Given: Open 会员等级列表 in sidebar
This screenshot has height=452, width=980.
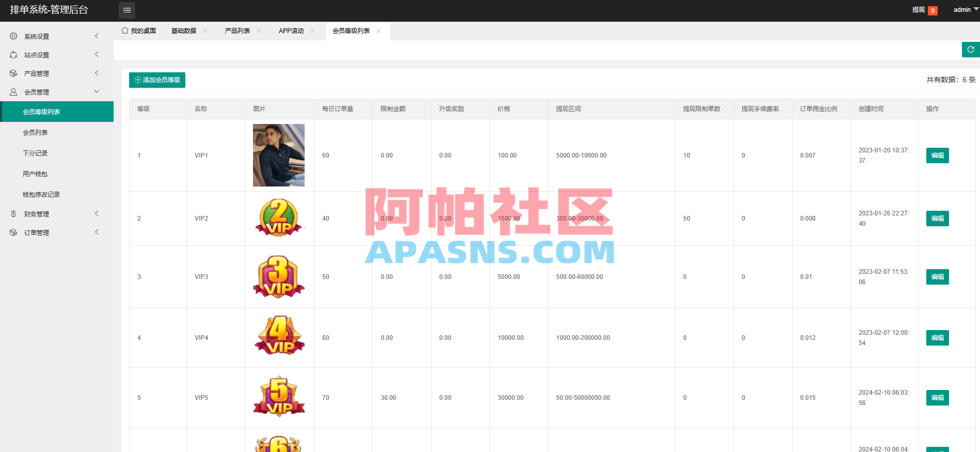Looking at the screenshot, I should [57, 112].
